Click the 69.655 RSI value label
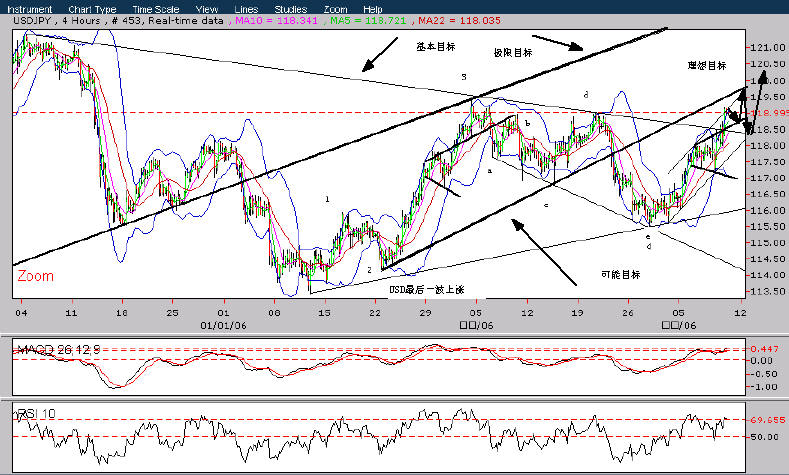789x475 pixels. click(x=768, y=420)
